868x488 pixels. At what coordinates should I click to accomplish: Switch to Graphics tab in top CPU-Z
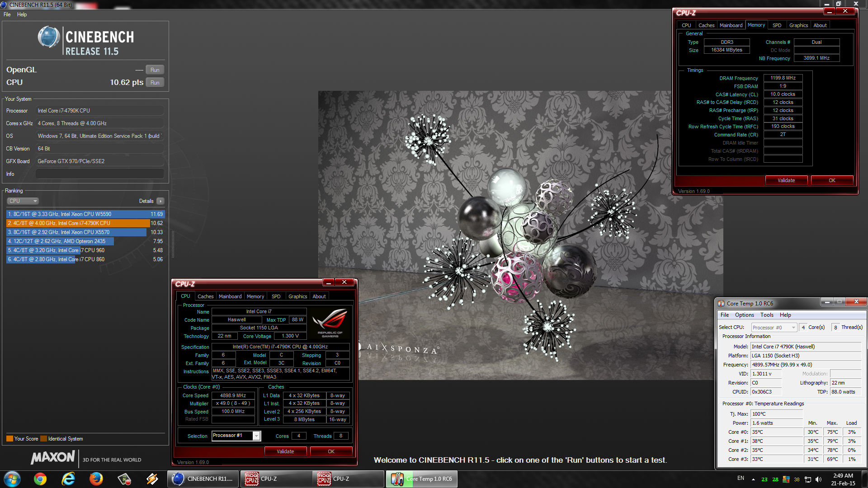[x=799, y=25]
